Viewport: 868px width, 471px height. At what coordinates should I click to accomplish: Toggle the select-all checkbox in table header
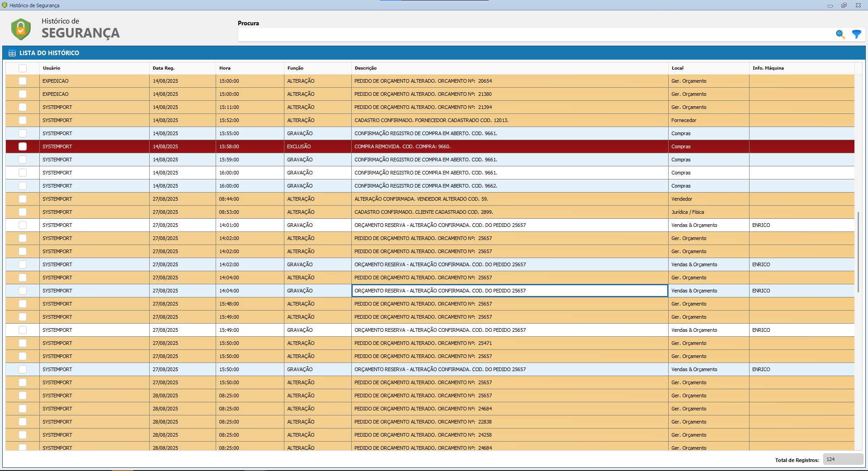23,68
